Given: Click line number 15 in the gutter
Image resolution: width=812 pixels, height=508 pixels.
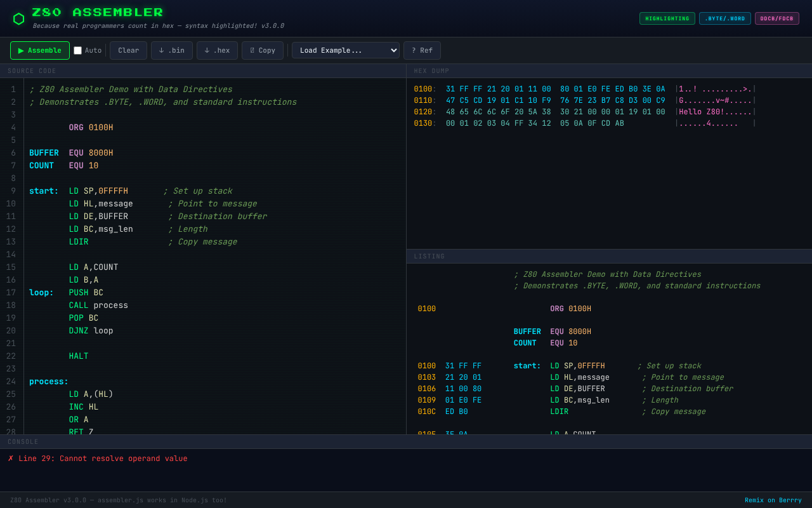Looking at the screenshot, I should point(11,267).
